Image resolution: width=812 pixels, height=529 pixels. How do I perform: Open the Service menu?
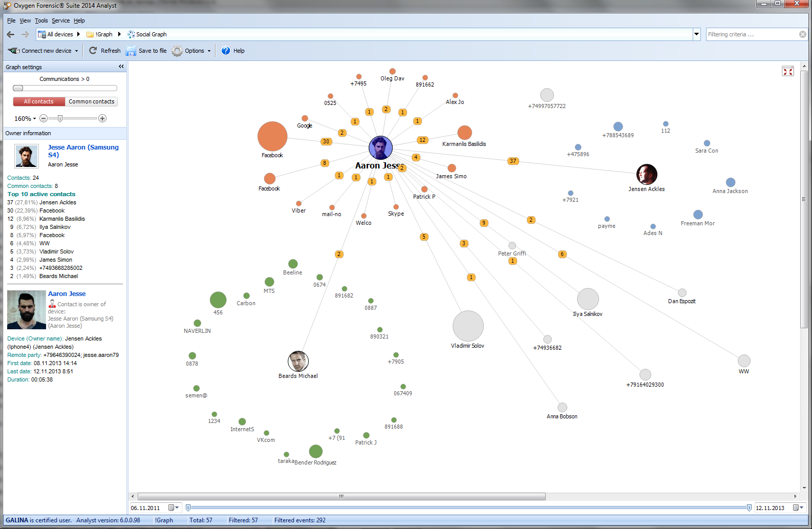click(x=60, y=20)
